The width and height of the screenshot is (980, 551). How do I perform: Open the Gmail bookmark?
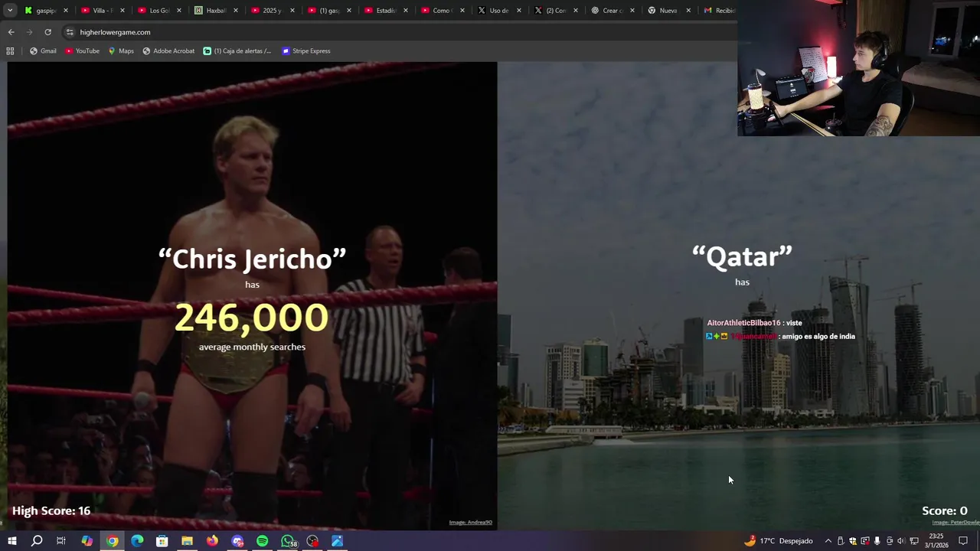pos(43,51)
